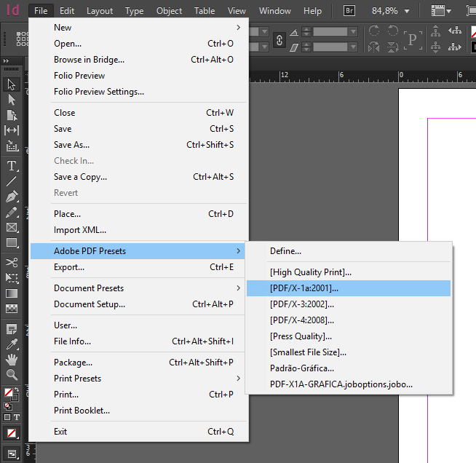Choose the Padrão-Gráfica preset

[x=349, y=368]
